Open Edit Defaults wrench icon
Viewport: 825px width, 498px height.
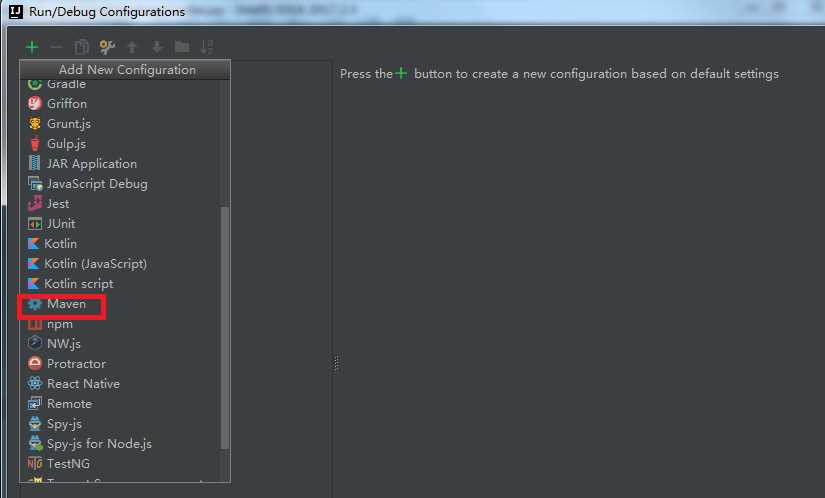(x=107, y=47)
